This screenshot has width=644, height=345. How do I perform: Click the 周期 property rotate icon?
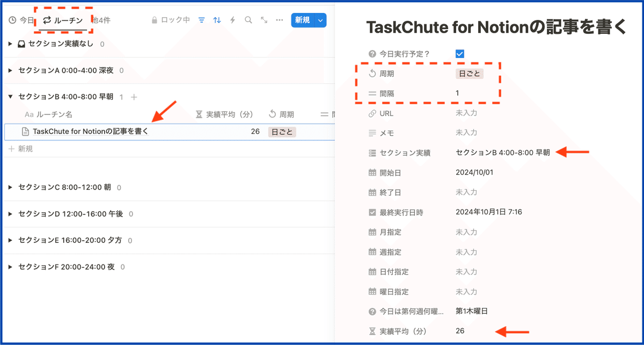pos(372,74)
